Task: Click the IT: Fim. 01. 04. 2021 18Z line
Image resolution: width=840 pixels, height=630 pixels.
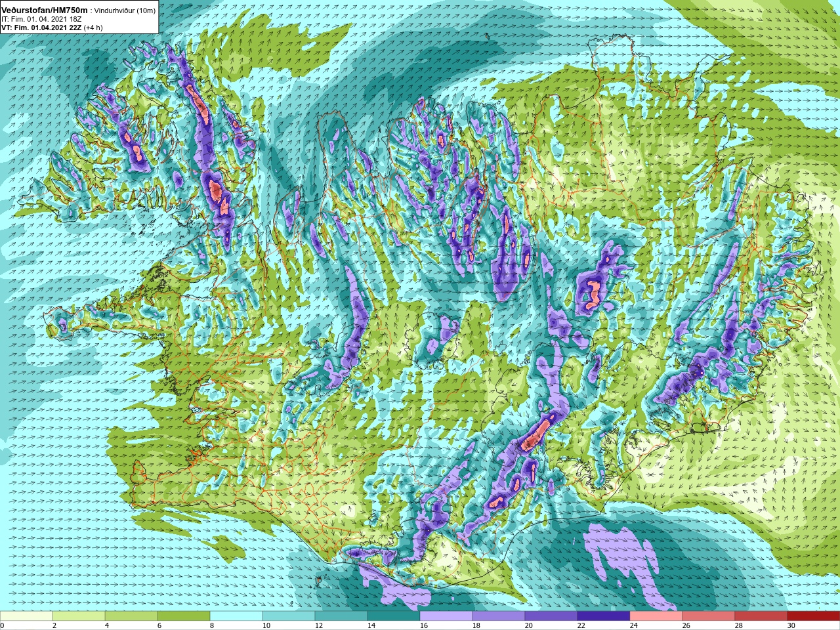Action: pyautogui.click(x=41, y=19)
